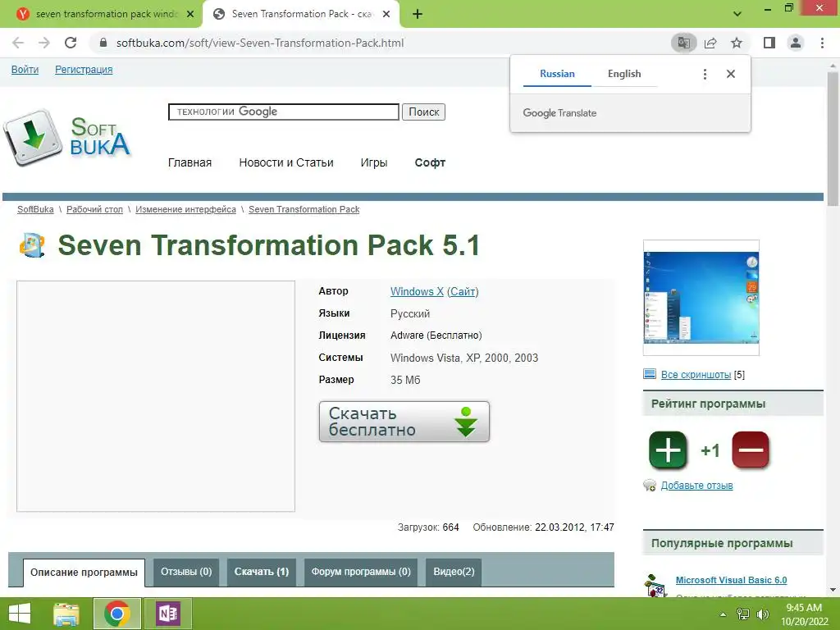Image resolution: width=840 pixels, height=630 pixels.
Task: Open the Chrome three-dot menu
Action: point(822,43)
